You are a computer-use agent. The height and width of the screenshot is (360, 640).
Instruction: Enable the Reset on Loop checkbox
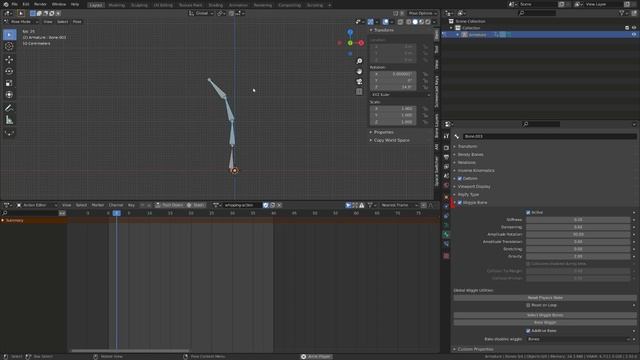tap(528, 305)
